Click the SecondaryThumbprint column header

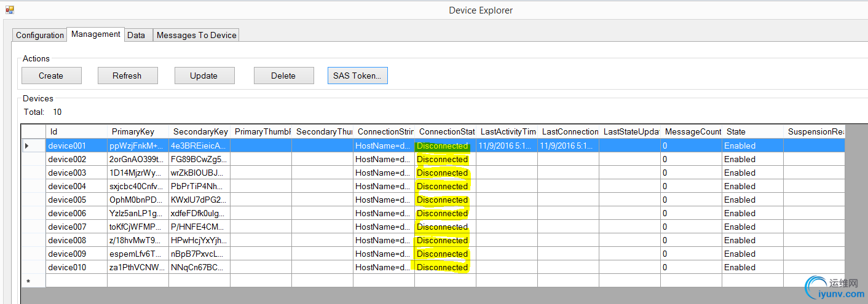point(322,131)
